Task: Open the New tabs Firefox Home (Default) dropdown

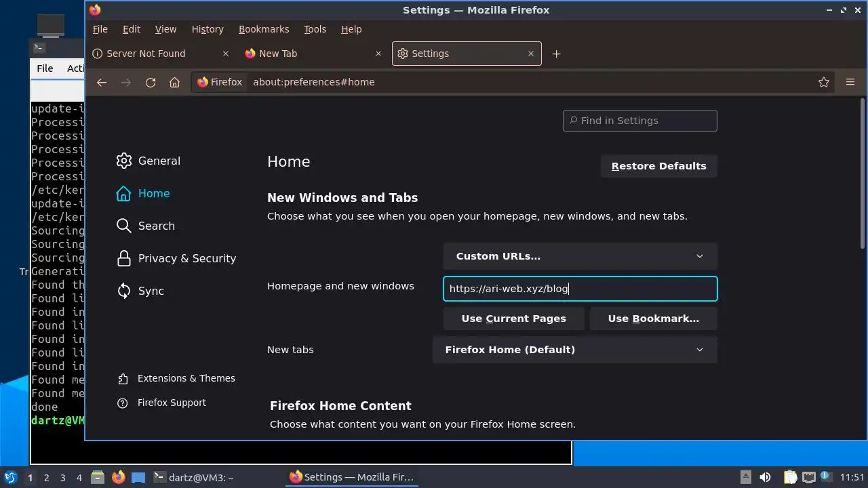Action: click(574, 350)
